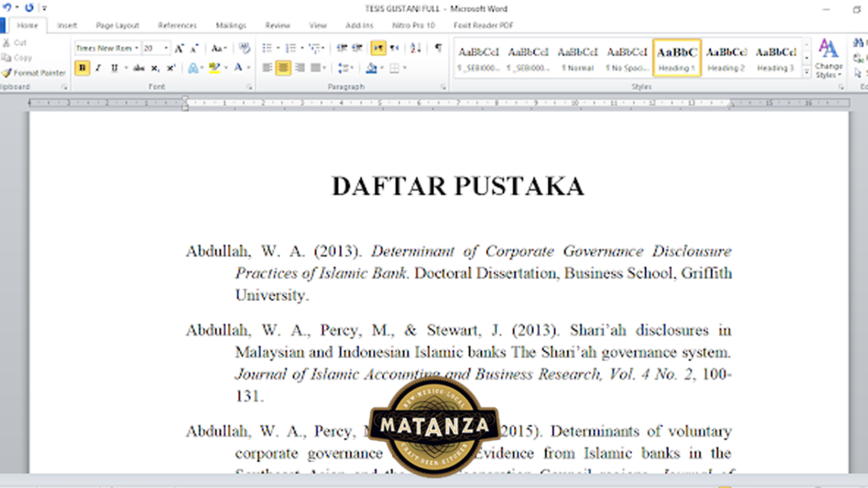Apply the No Spacing style
The image size is (868, 488).
click(x=627, y=58)
